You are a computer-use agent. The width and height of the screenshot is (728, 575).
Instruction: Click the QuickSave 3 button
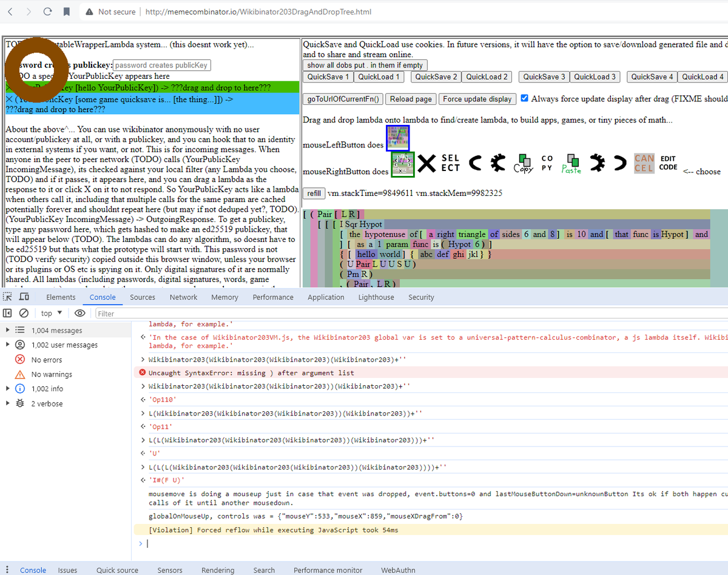[x=544, y=76]
